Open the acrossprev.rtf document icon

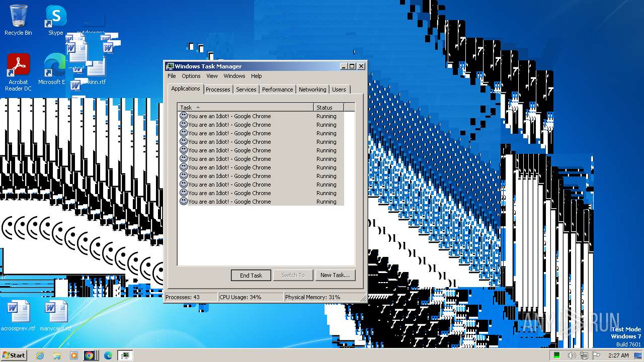(18, 316)
